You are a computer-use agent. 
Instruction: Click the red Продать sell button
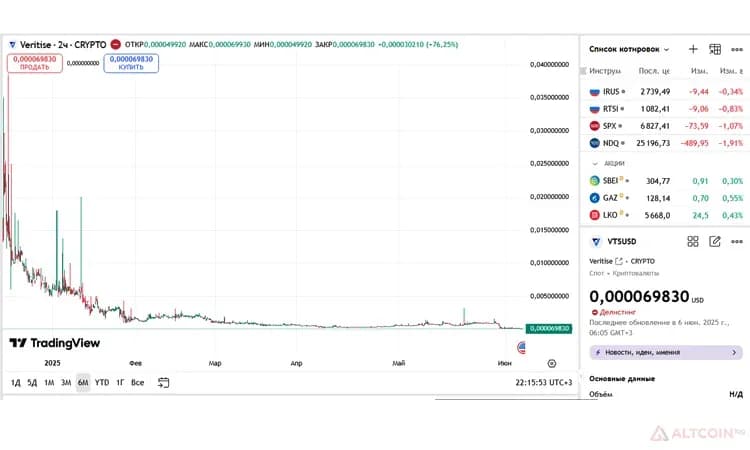[x=34, y=63]
